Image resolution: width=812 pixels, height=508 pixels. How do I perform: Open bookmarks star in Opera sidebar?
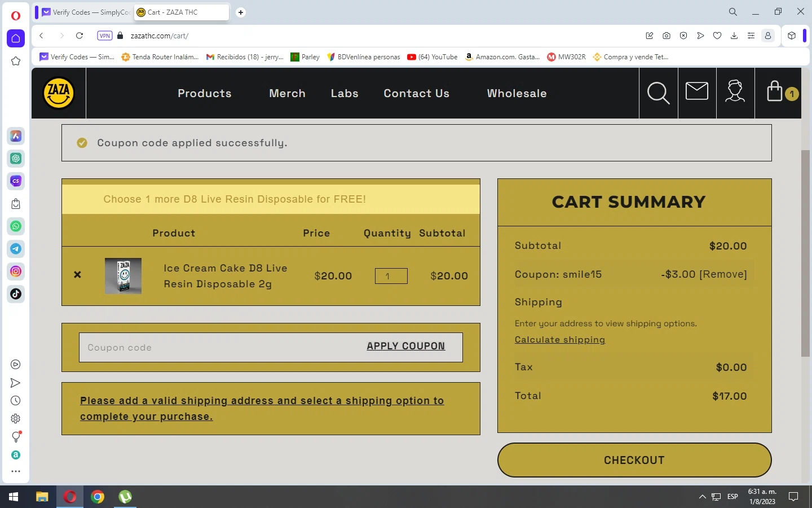click(16, 61)
